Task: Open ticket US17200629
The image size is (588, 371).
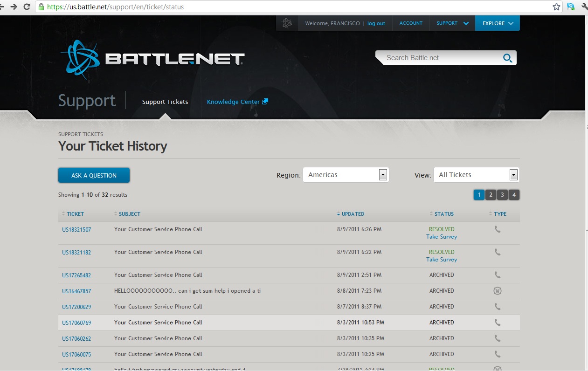Action: [76, 307]
